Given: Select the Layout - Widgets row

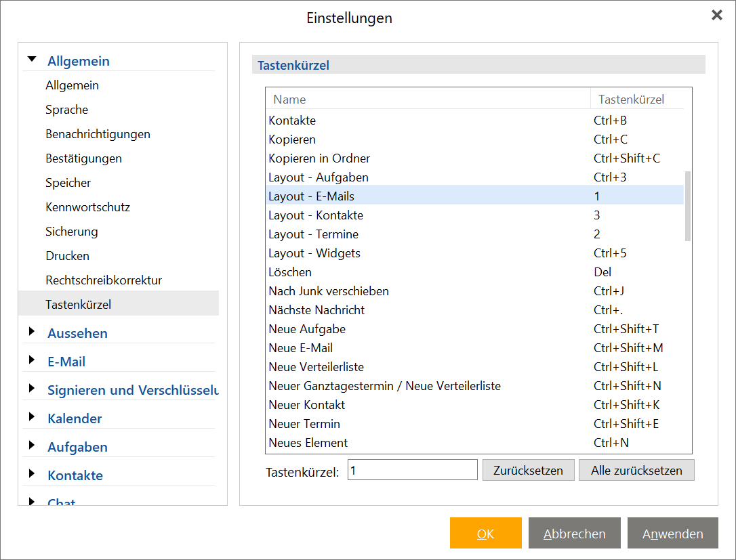Looking at the screenshot, I should point(475,253).
